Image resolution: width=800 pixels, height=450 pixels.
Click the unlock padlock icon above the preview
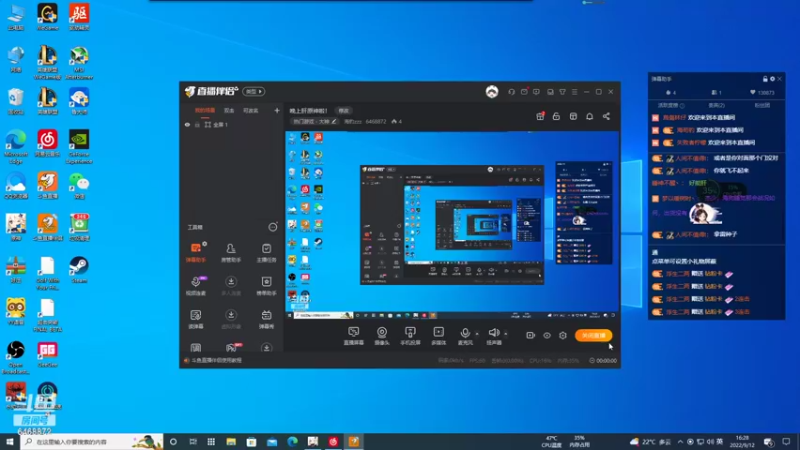(556, 116)
